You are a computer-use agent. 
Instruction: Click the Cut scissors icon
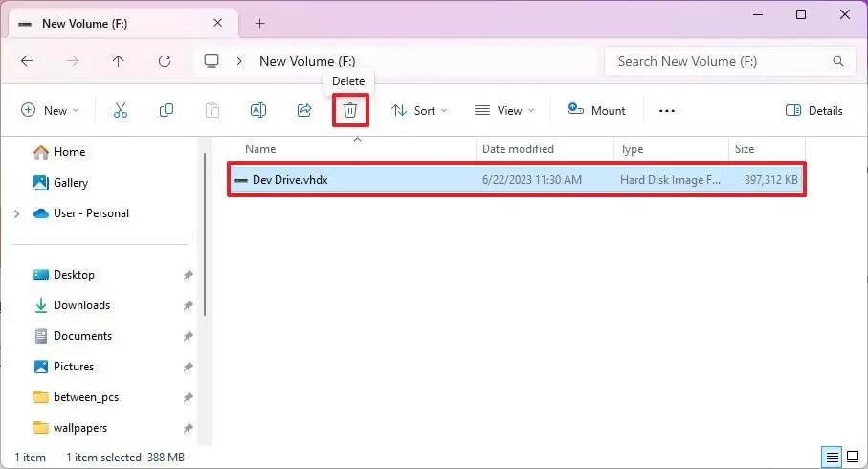(121, 110)
